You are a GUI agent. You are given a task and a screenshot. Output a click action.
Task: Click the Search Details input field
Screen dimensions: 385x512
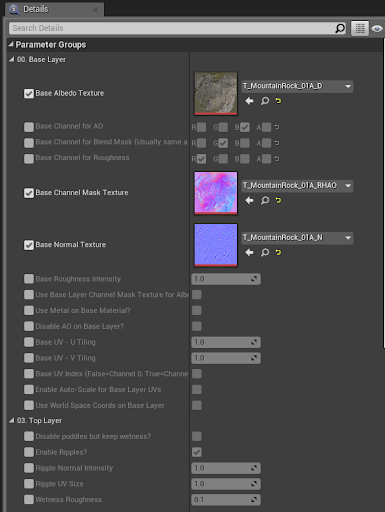pyautogui.click(x=172, y=28)
